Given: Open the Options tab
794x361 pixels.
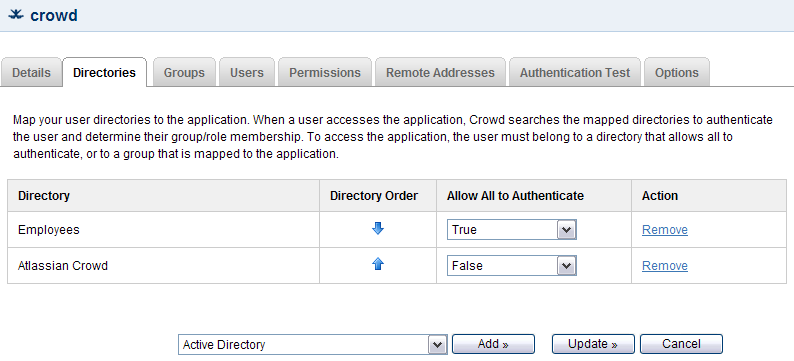Looking at the screenshot, I should click(677, 72).
